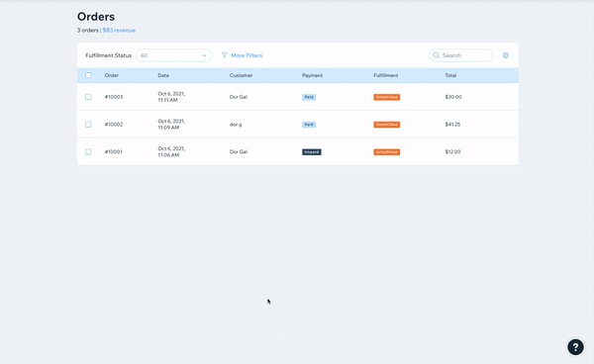Click the Fulfillment column header

(386, 75)
